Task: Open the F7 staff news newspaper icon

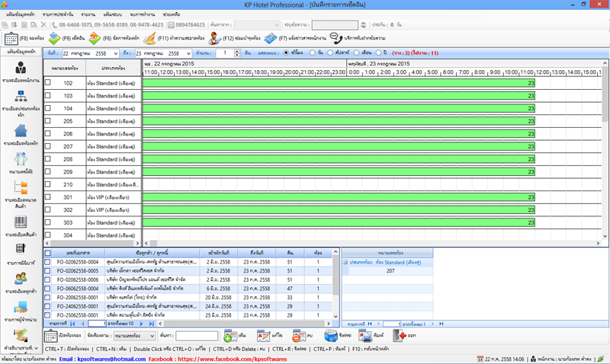Action: click(x=270, y=39)
